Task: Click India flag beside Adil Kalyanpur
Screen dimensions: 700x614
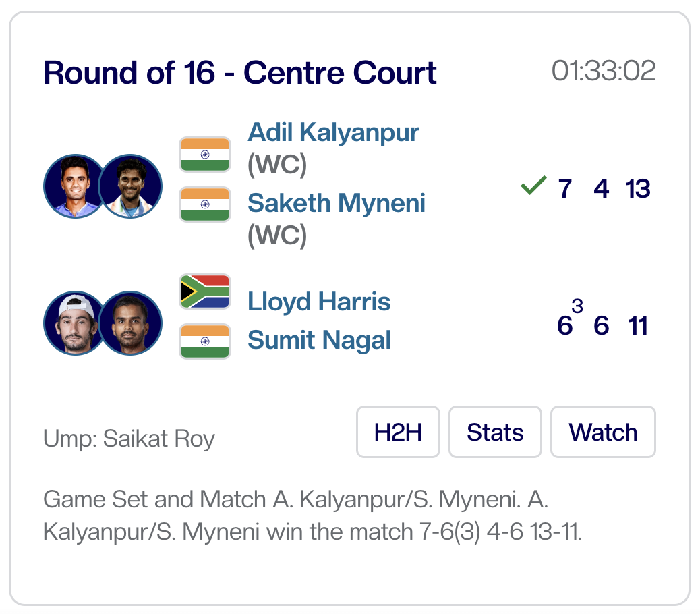Action: [x=205, y=155]
